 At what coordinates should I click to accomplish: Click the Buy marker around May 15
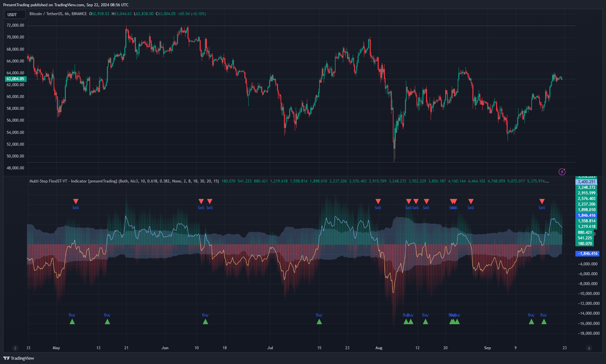(x=107, y=322)
